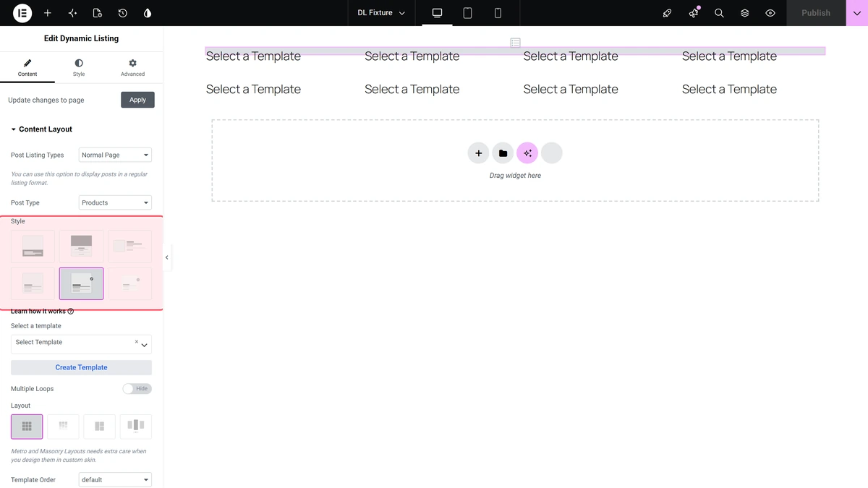Open the Elementor logo menu
Screen dimensions: 868x488
pos(22,13)
